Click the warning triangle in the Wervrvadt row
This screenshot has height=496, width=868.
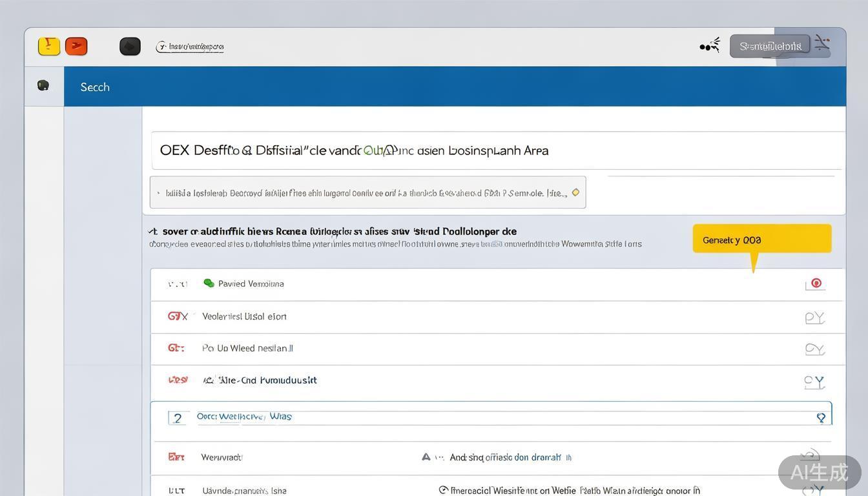tap(426, 457)
